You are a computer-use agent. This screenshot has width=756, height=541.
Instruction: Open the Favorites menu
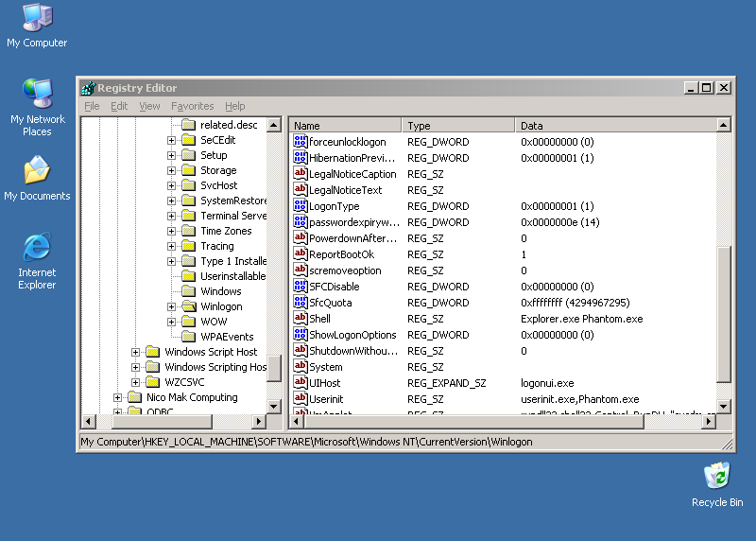(x=193, y=106)
